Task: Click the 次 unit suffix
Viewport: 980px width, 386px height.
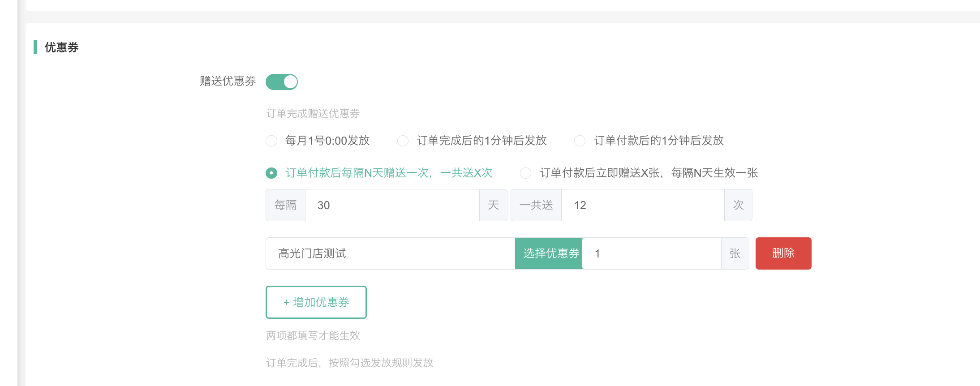Action: tap(738, 205)
